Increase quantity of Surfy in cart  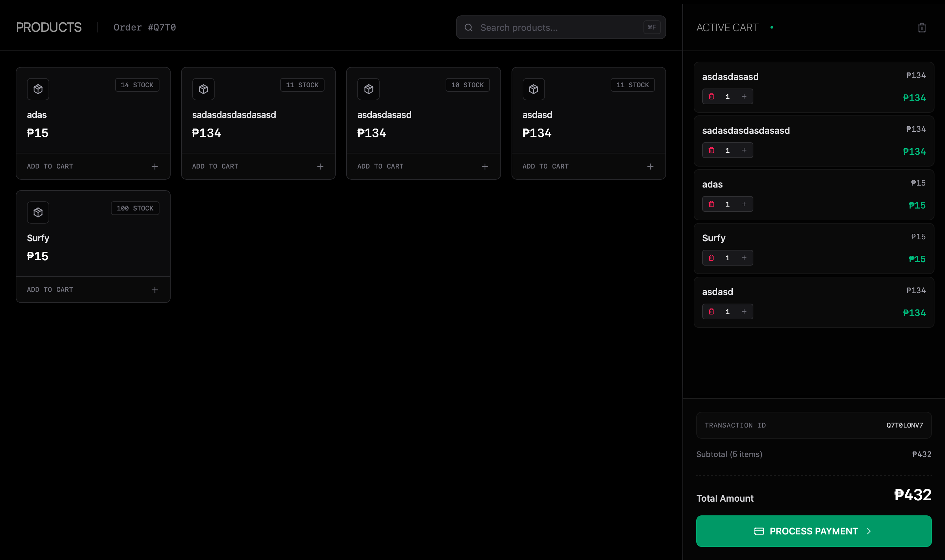pyautogui.click(x=744, y=258)
